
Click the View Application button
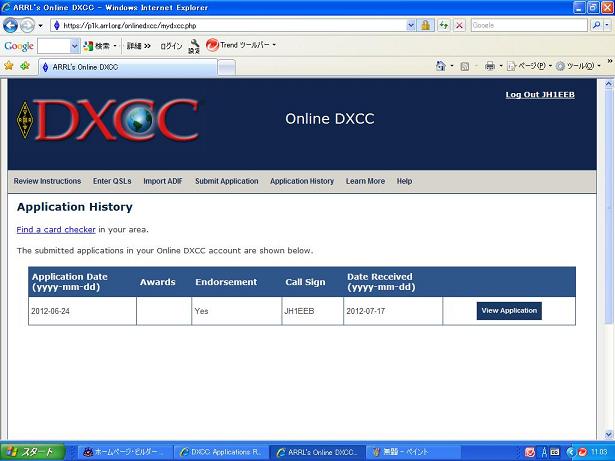(509, 311)
